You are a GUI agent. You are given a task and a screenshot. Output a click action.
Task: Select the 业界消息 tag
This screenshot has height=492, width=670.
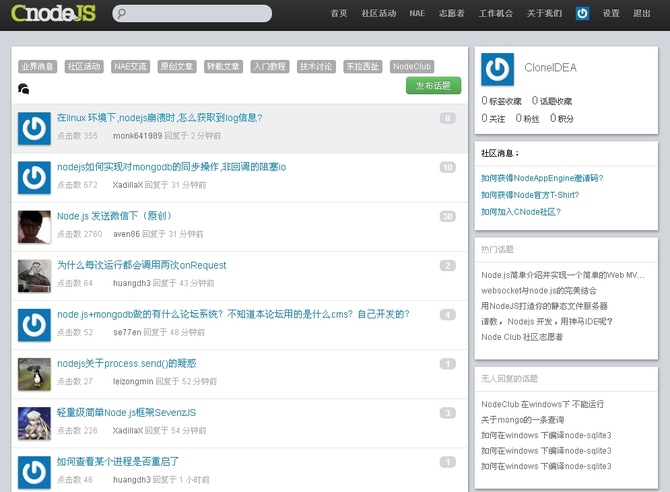point(37,66)
